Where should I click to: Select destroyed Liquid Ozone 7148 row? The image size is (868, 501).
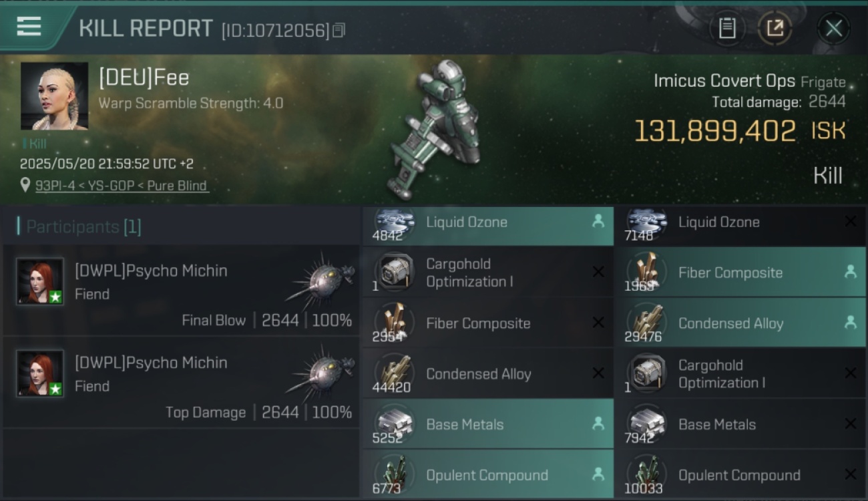[x=740, y=224]
